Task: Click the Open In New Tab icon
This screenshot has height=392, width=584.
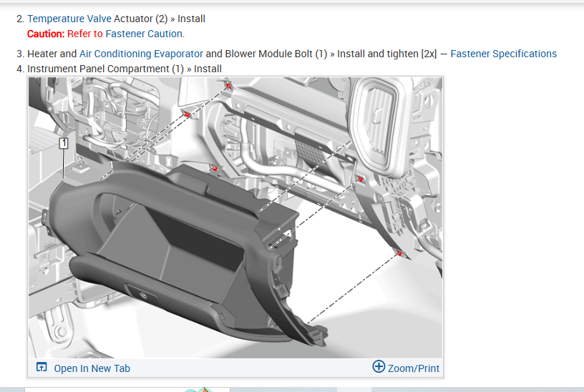Action: point(42,367)
